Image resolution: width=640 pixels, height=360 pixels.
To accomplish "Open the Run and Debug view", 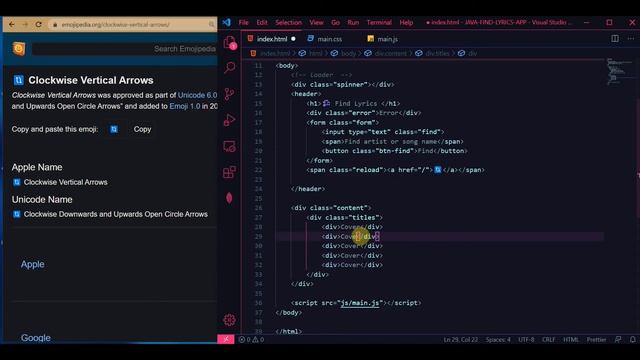I will (229, 120).
